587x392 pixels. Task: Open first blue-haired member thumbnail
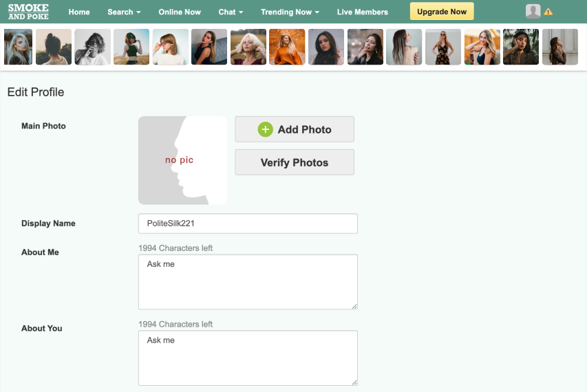[x=19, y=47]
